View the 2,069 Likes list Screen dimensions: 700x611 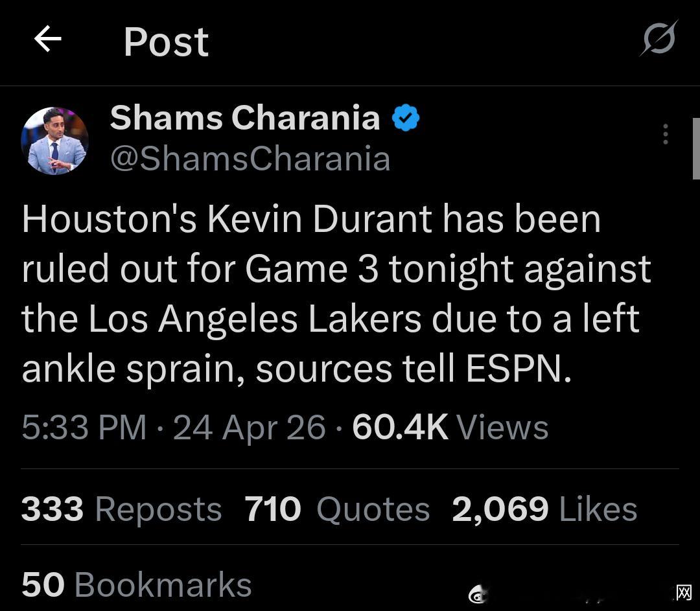544,509
